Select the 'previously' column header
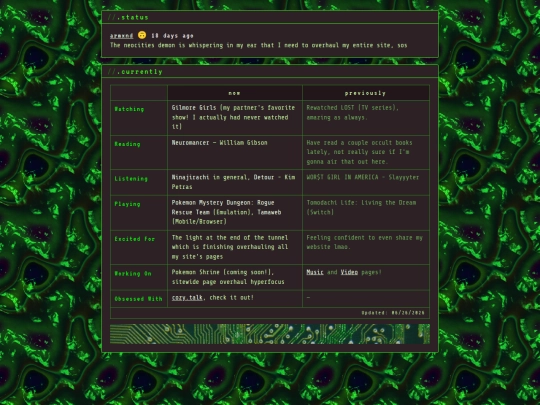This screenshot has width=540, height=405. (366, 93)
